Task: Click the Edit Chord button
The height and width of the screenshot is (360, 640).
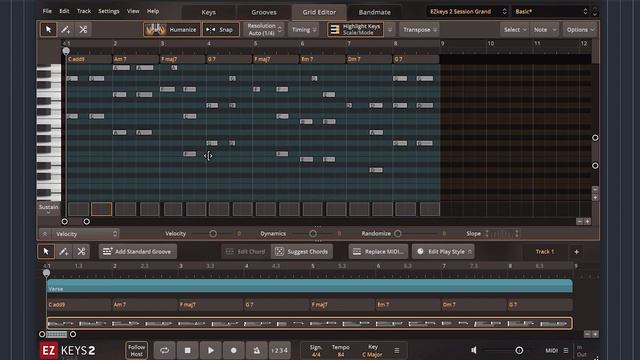Action: tap(245, 251)
